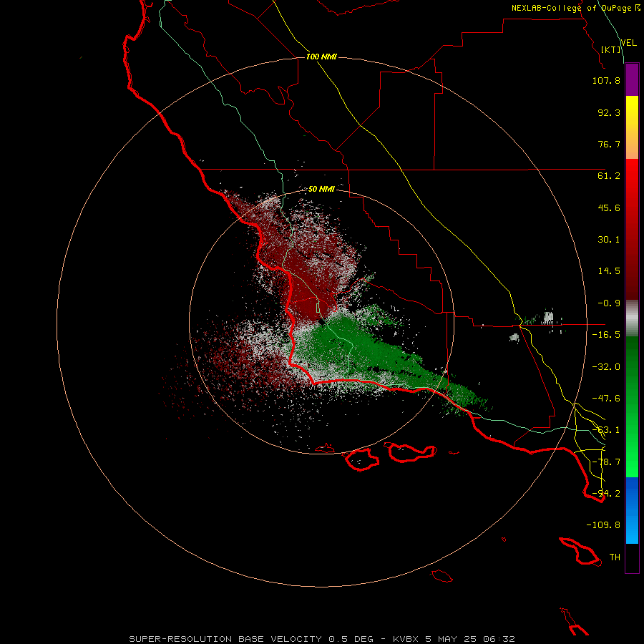Click the 50 NMI range ring label

321,190
